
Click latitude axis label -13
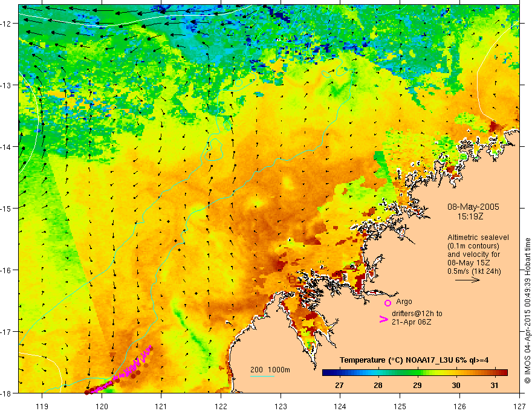[7, 85]
